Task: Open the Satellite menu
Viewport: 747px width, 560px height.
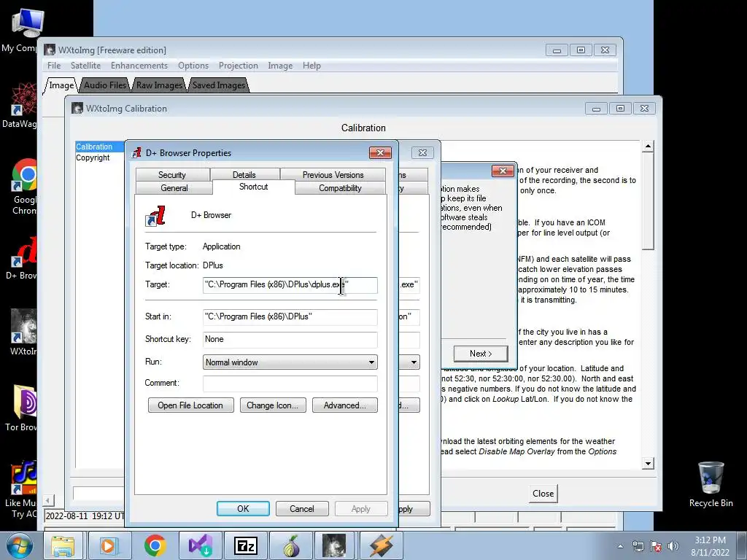Action: 86,66
